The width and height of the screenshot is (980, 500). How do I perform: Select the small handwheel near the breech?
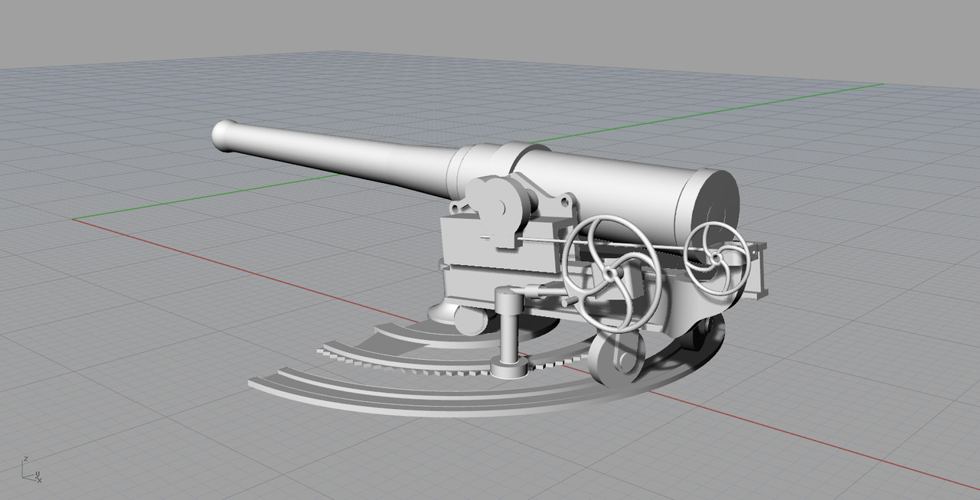717,259
